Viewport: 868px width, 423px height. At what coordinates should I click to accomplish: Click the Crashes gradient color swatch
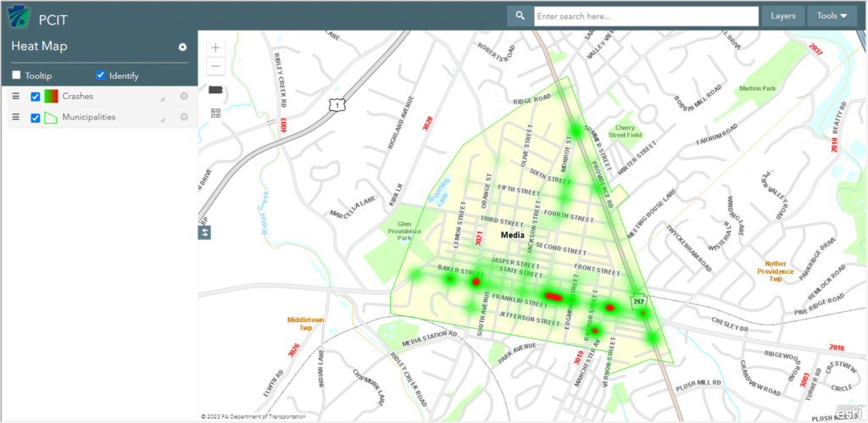tap(51, 97)
